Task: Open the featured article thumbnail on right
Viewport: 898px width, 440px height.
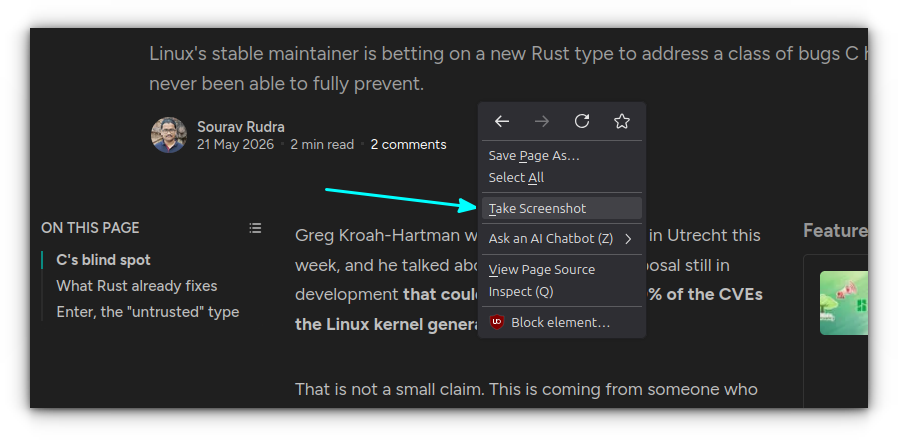Action: pos(844,303)
